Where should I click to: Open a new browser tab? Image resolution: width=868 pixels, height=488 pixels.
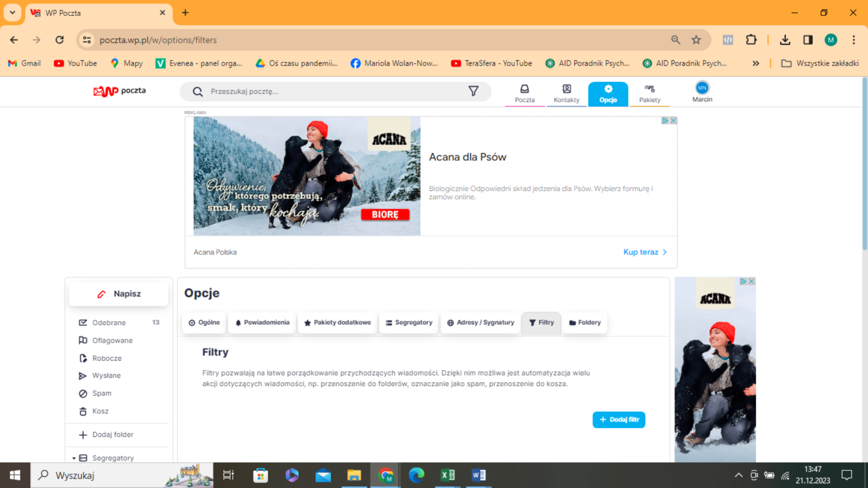185,13
